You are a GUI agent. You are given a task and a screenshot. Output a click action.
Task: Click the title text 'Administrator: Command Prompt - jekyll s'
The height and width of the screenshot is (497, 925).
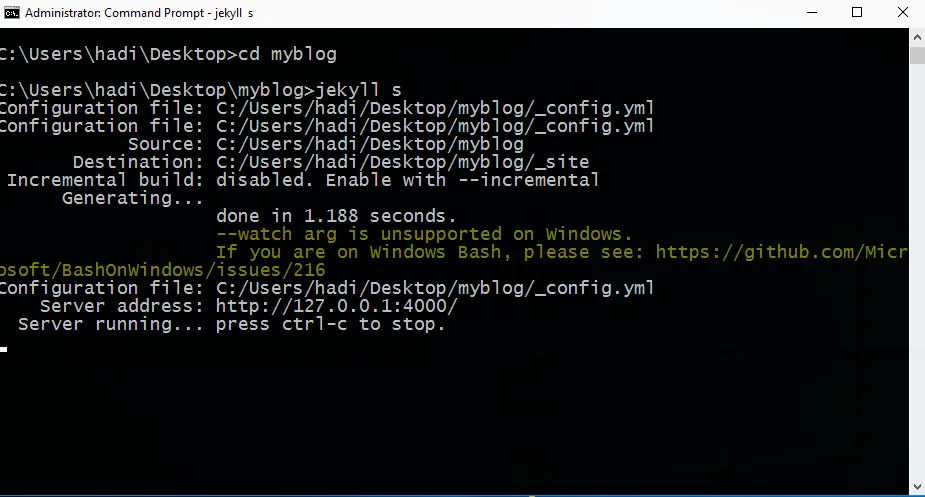coord(139,13)
